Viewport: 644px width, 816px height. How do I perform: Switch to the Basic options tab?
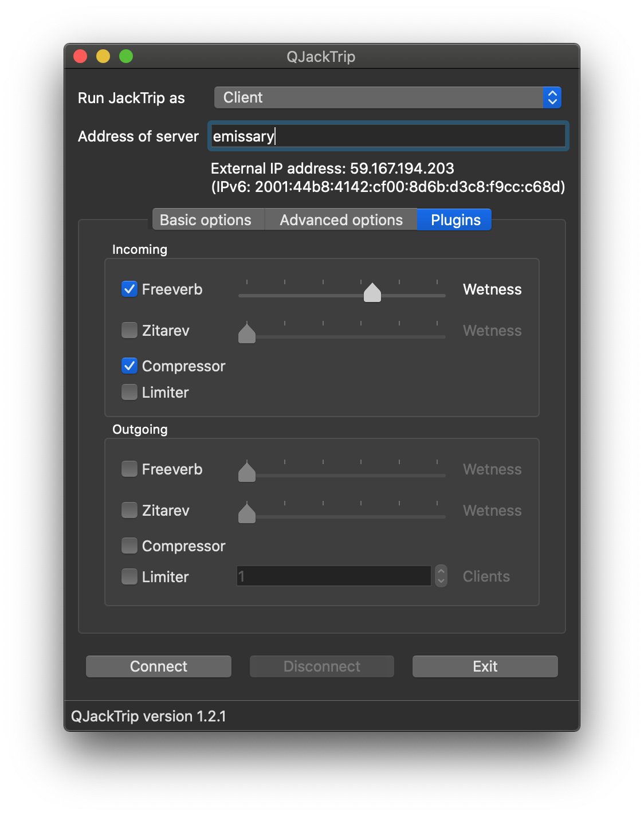pos(209,220)
